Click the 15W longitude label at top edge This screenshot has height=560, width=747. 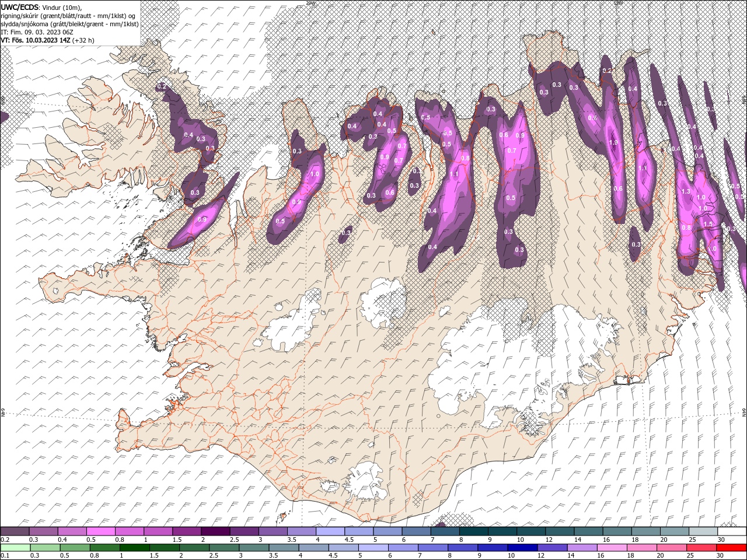[x=618, y=3]
